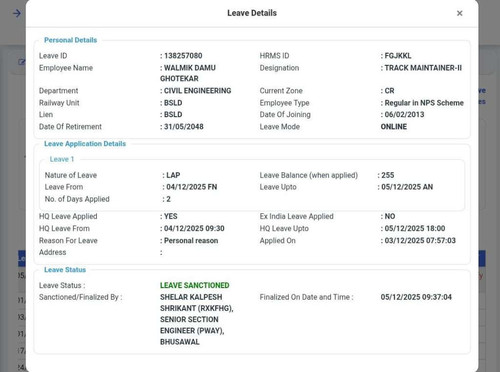Click HQ Leave From 04/12/2025 09:30

coord(194,228)
